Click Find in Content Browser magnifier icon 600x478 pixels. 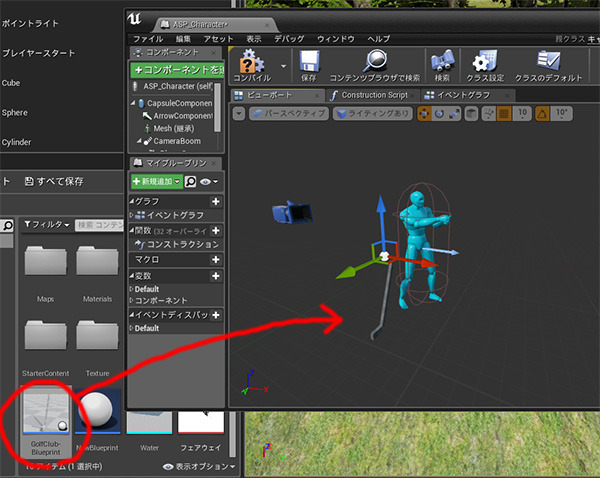(375, 60)
